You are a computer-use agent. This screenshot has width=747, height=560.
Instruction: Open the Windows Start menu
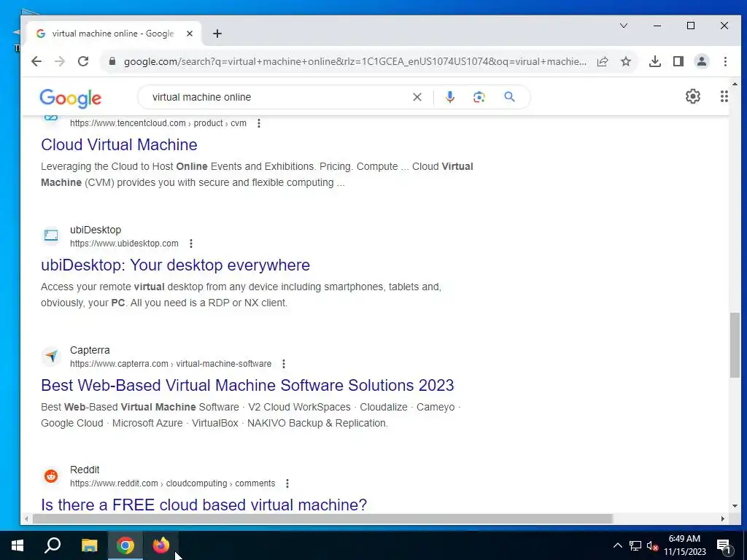[18, 545]
